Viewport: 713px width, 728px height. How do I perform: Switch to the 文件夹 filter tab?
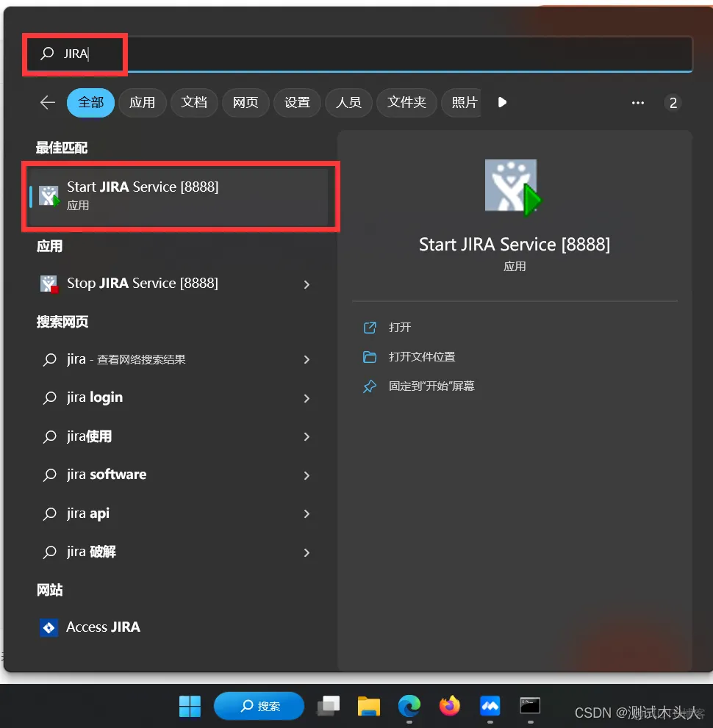pyautogui.click(x=406, y=103)
